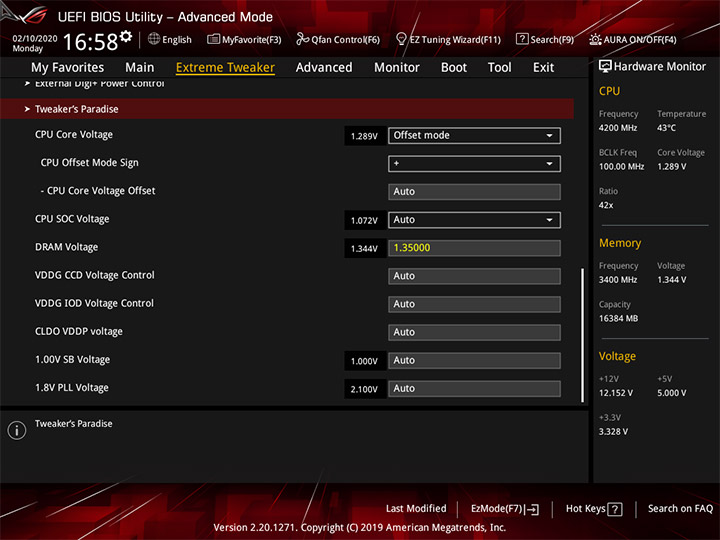
Task: Open CPU Offset Mode Sign dropdown
Action: click(x=474, y=163)
